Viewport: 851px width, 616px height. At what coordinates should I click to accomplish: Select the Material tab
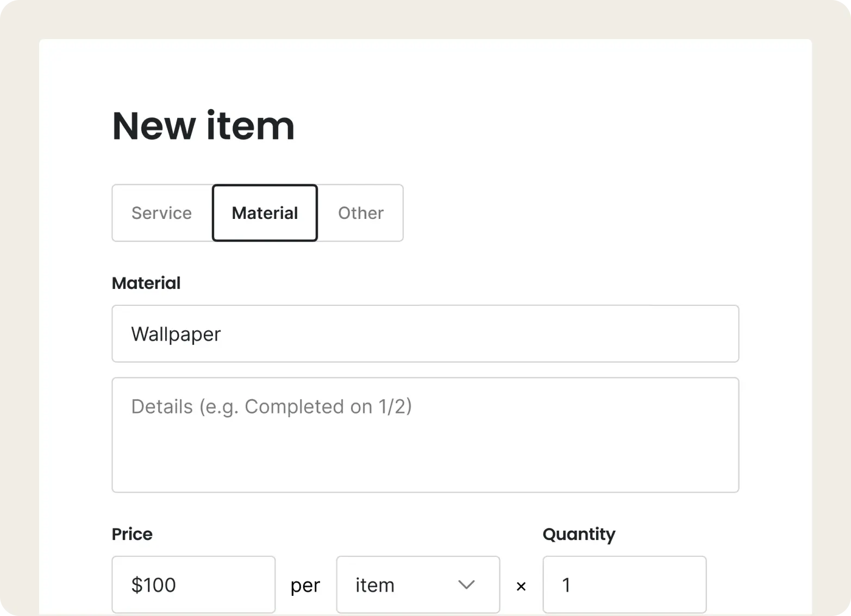tap(265, 213)
